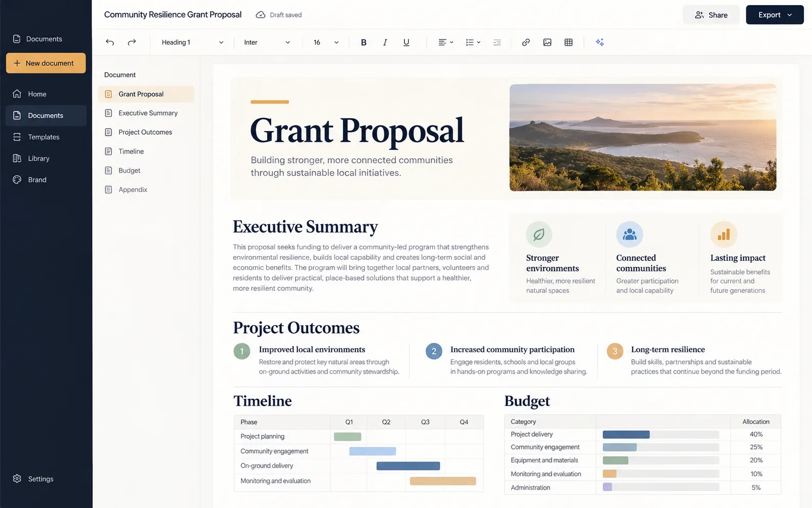Jump to Appendix in outline
This screenshot has width=812, height=508.
(145, 189)
